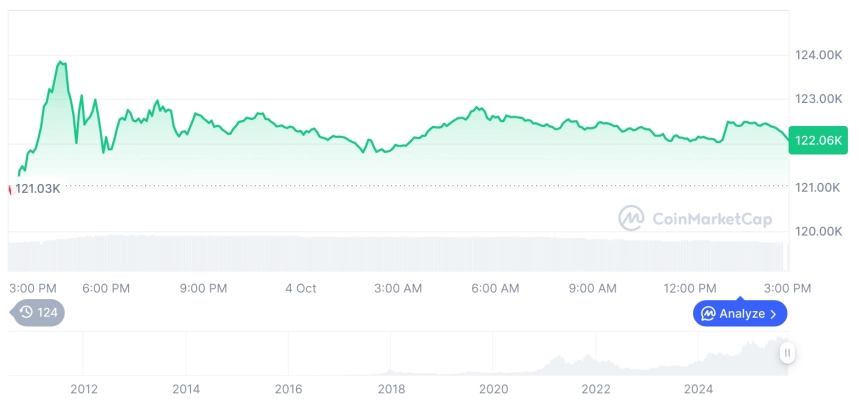This screenshot has width=860, height=401.
Task: Click 2012 on the overview timeline
Action: tap(83, 388)
